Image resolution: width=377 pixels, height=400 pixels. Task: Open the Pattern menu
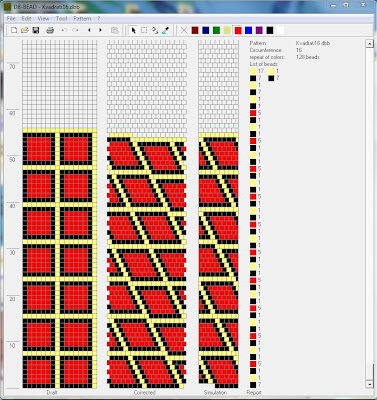(82, 19)
